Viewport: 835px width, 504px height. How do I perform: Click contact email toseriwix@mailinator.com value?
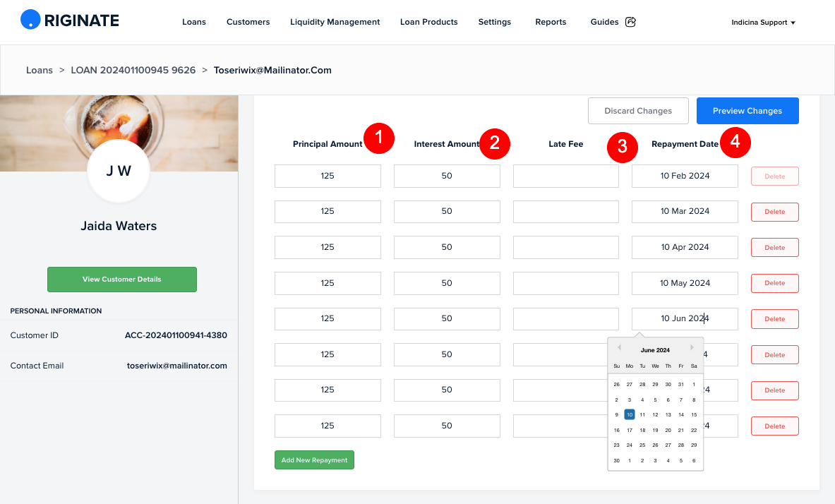176,366
